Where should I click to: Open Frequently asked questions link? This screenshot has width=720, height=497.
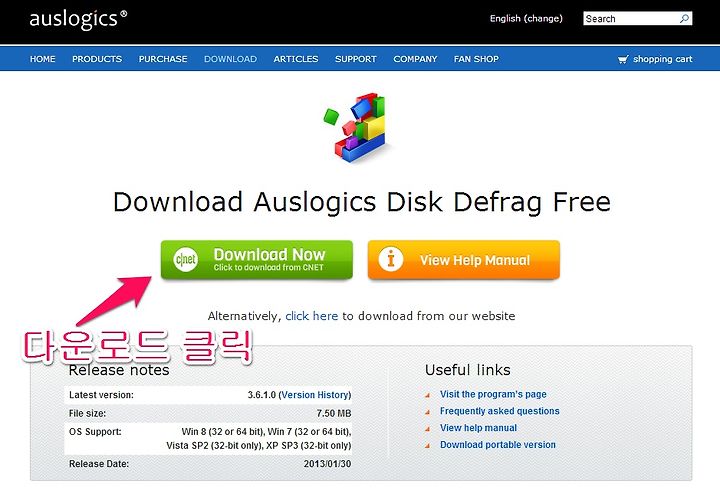pyautogui.click(x=500, y=411)
